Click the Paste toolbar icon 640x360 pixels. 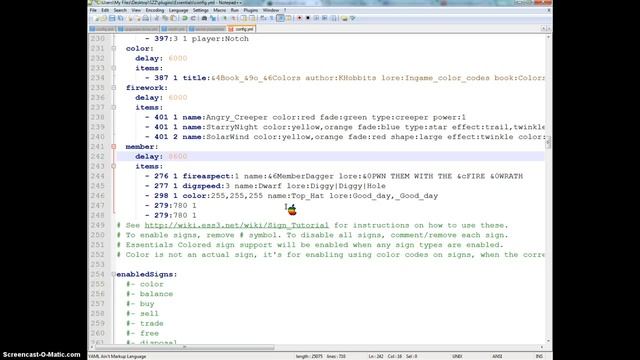click(173, 18)
